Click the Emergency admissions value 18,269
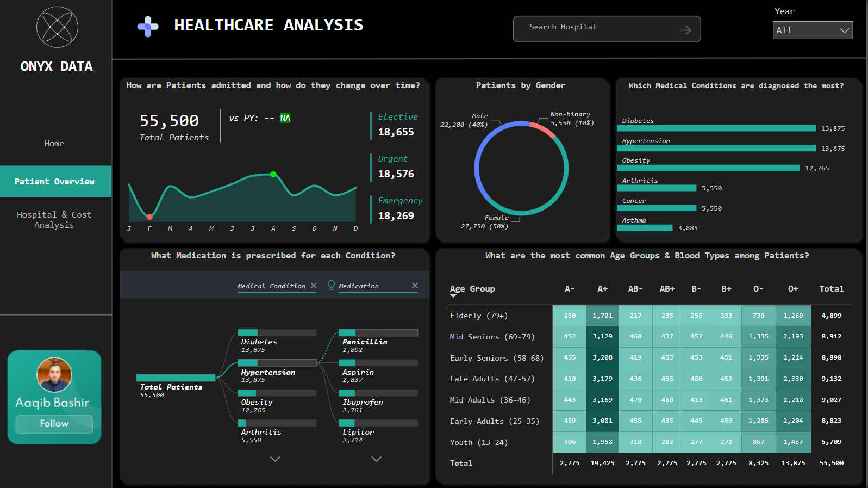Screen dimensions: 868x488 (396, 216)
